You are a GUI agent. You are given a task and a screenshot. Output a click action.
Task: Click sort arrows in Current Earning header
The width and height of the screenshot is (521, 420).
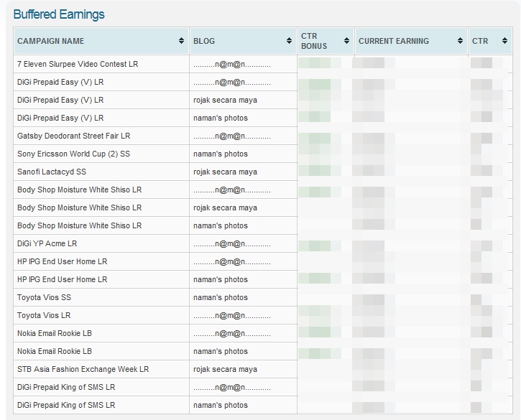coord(460,41)
